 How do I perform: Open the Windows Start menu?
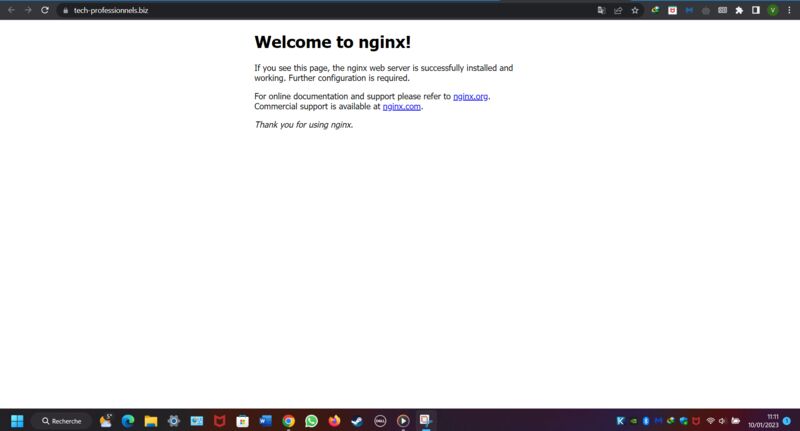tap(17, 421)
